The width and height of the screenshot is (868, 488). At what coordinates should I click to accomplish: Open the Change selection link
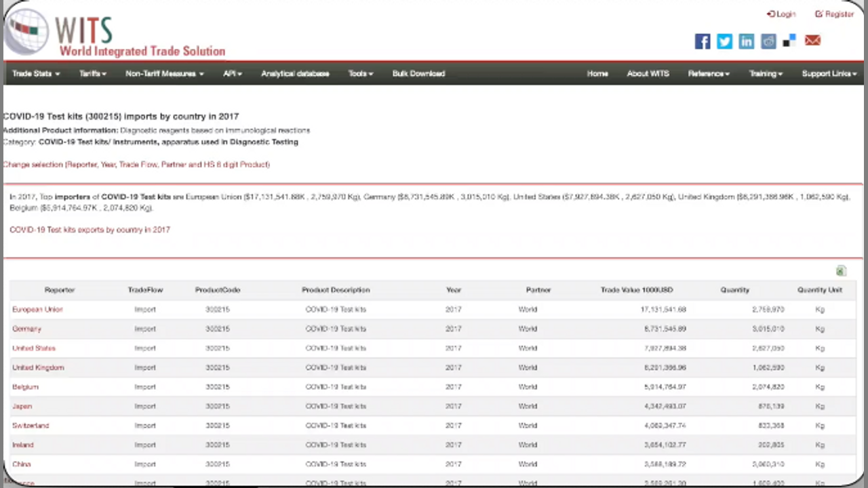click(136, 164)
